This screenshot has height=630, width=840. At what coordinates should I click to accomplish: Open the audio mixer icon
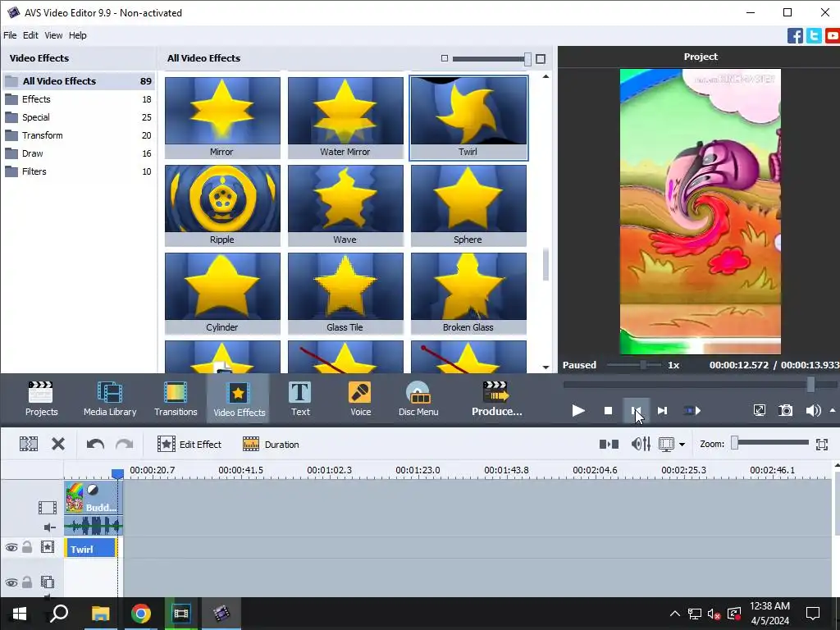(641, 444)
